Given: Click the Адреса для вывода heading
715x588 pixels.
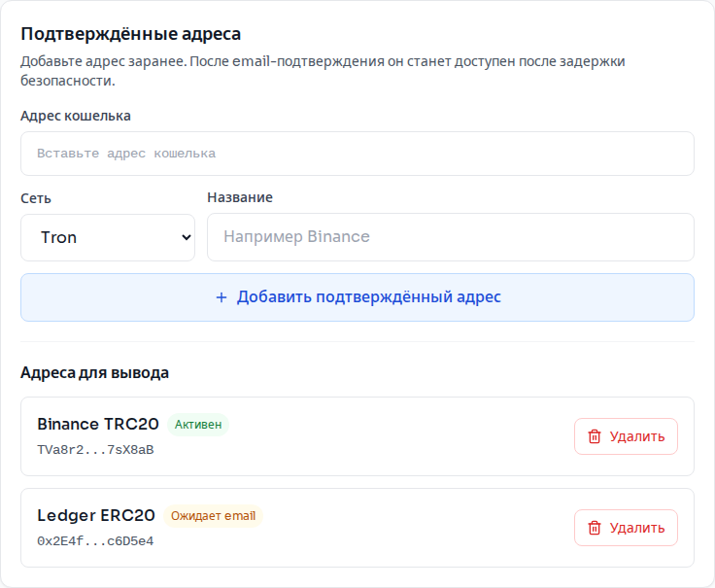Looking at the screenshot, I should [x=95, y=372].
